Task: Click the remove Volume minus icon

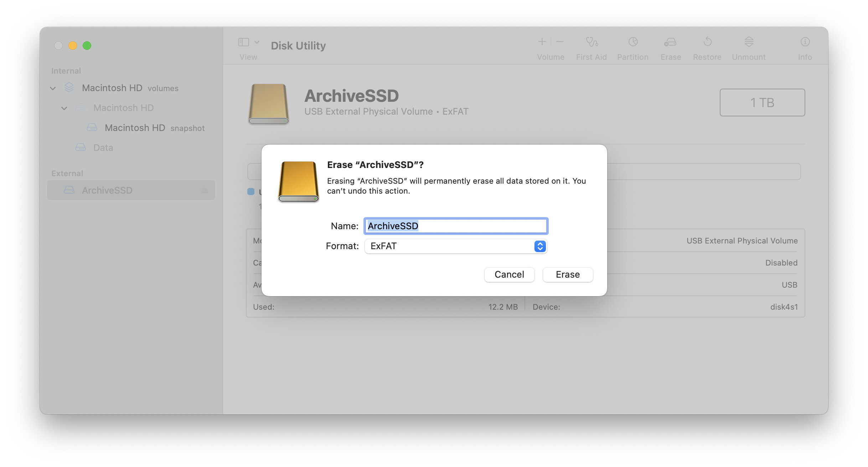Action: [x=560, y=42]
